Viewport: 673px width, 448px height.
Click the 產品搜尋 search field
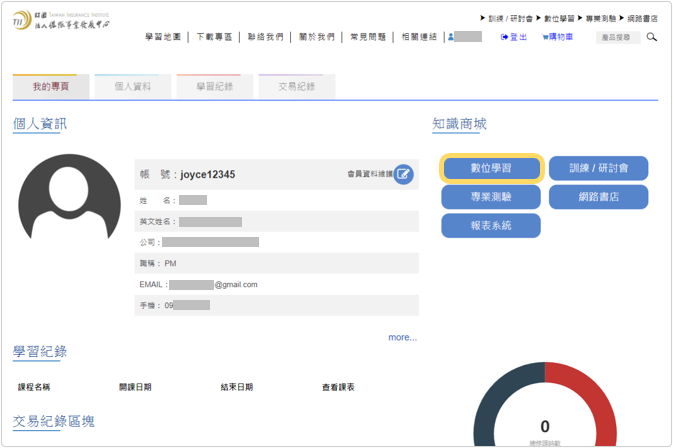point(618,37)
